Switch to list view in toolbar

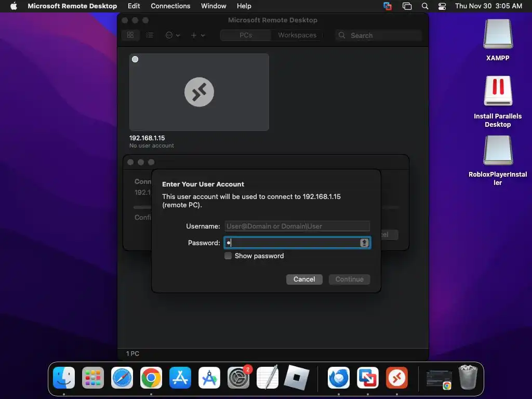pos(150,35)
